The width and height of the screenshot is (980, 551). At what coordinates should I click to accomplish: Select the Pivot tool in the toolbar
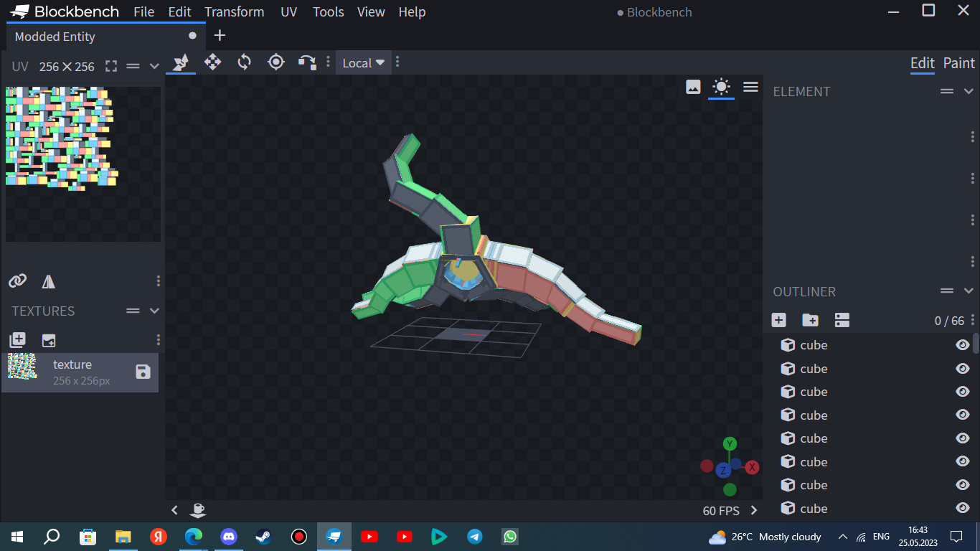275,62
